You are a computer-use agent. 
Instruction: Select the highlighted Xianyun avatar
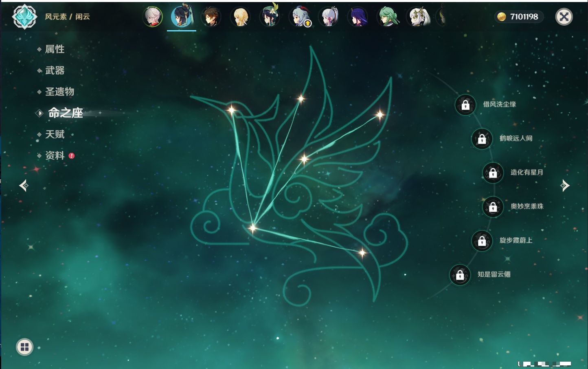click(x=182, y=16)
